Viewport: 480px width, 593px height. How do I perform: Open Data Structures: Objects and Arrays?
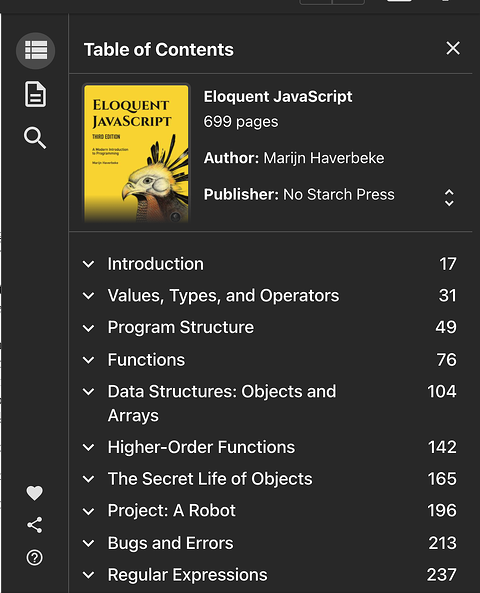tap(222, 404)
